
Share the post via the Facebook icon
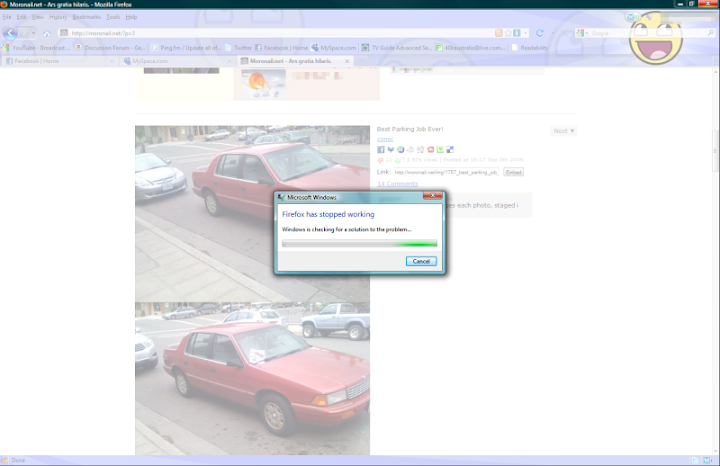pos(381,149)
